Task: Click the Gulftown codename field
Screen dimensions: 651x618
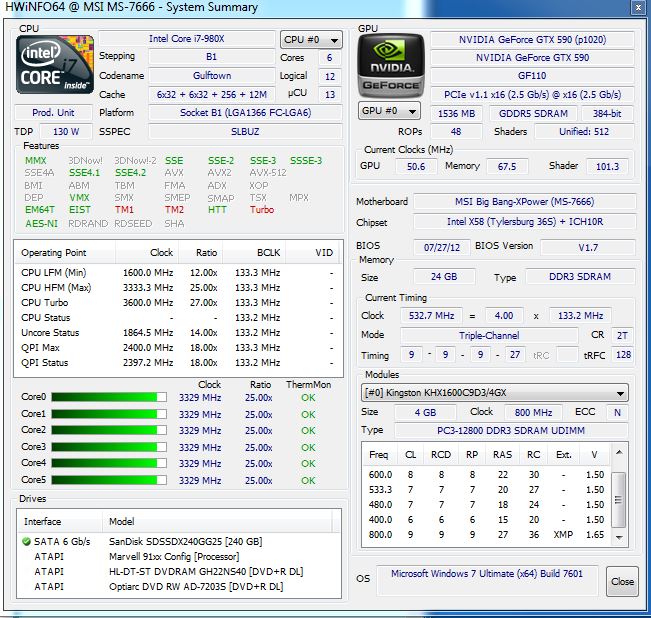Action: [212, 76]
